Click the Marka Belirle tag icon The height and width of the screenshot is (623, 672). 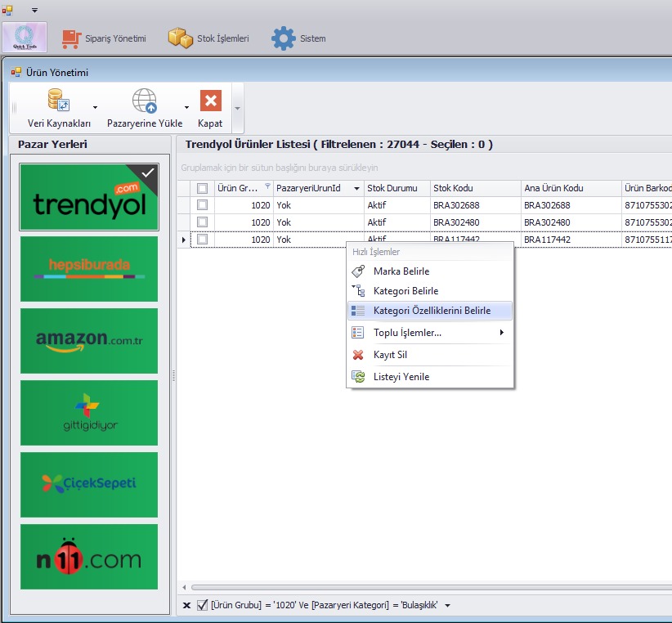click(358, 271)
